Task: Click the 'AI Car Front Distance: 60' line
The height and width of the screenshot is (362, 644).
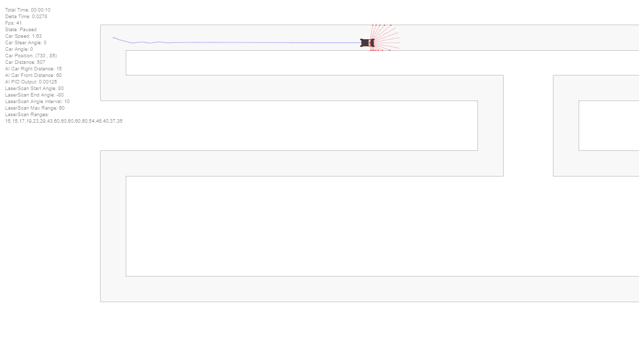Action: (34, 75)
